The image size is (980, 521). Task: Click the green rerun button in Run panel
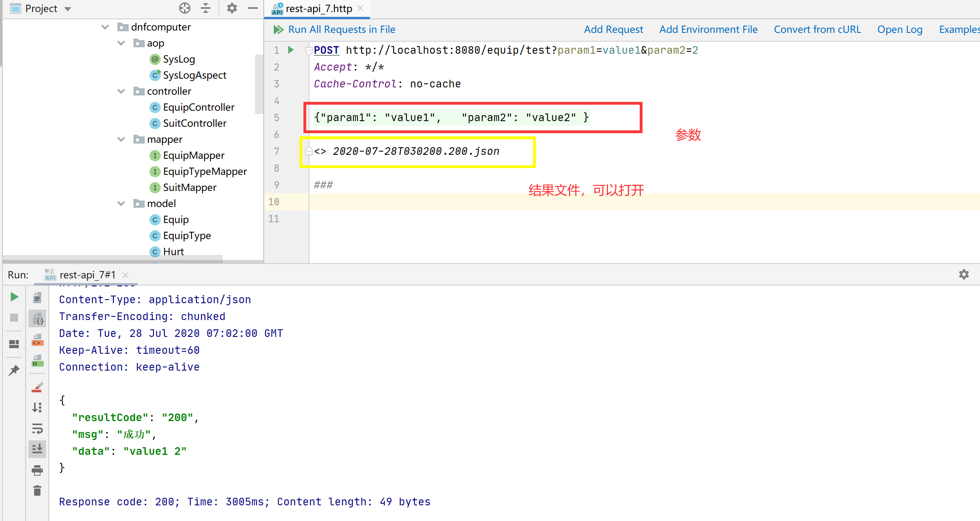(x=14, y=297)
